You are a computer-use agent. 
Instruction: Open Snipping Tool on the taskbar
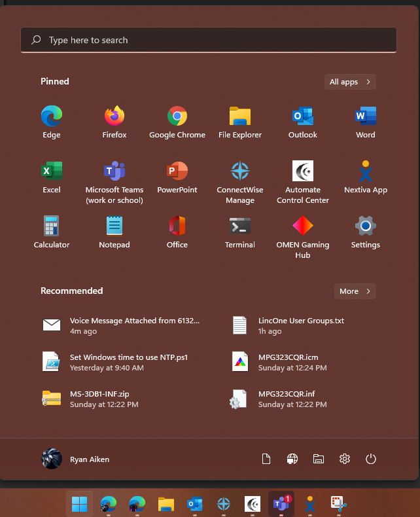pos(339,504)
